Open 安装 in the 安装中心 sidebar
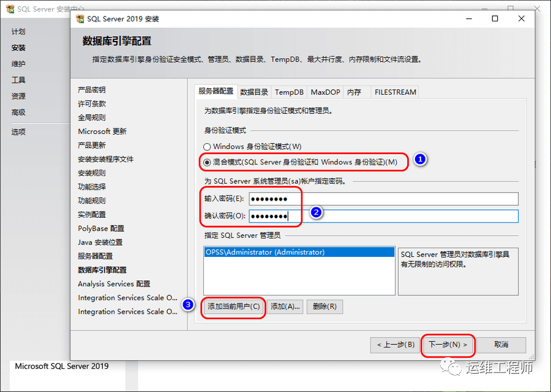 click(18, 48)
